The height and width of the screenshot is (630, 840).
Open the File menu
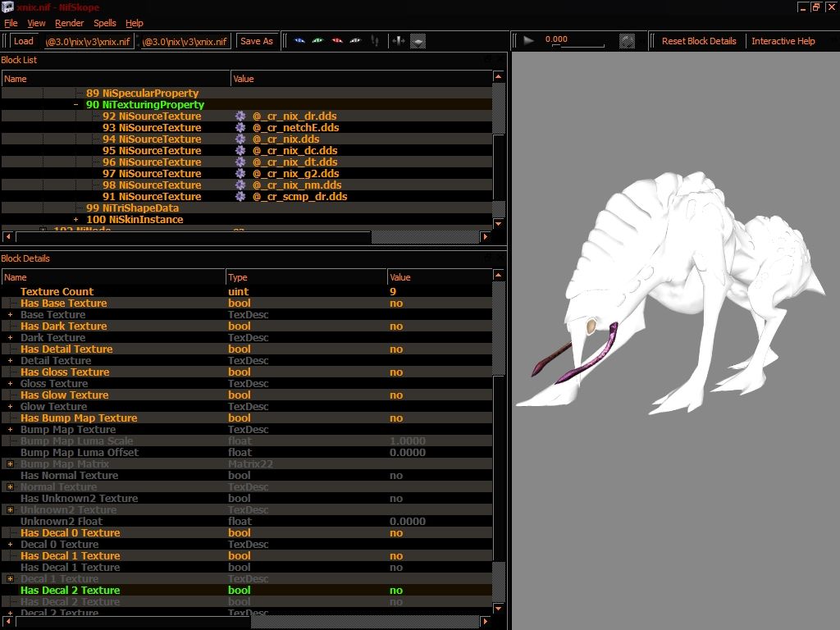[11, 23]
